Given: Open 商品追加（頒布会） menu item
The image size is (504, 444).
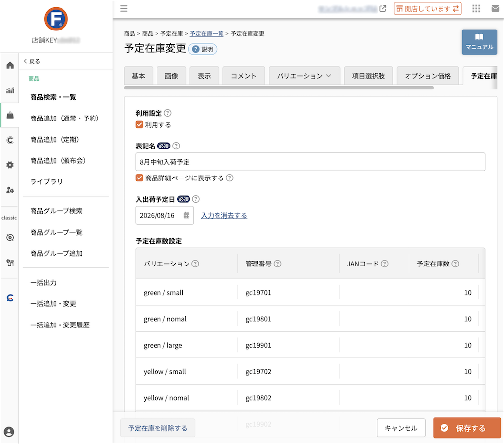Looking at the screenshot, I should click(58, 161).
